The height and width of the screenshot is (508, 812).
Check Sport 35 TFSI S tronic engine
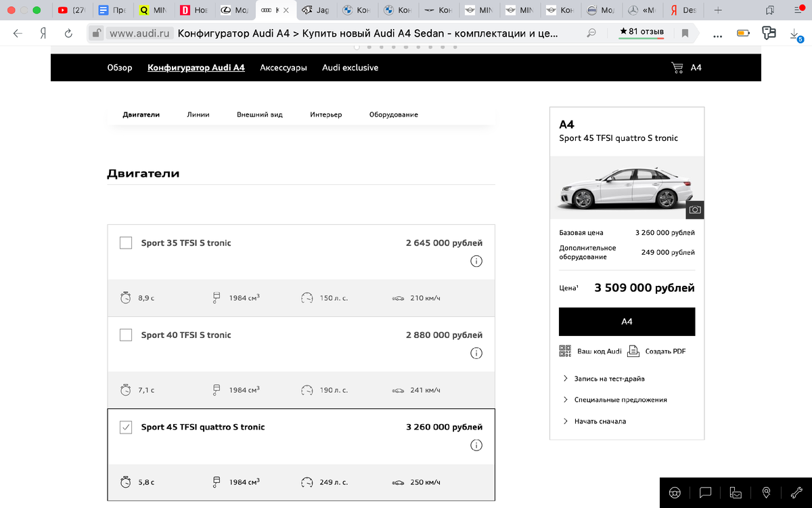click(x=126, y=242)
